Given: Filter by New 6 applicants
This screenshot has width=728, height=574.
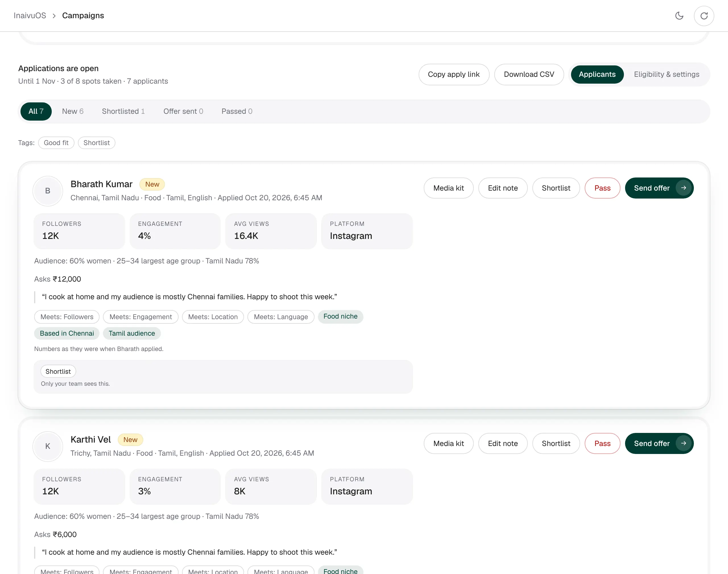Looking at the screenshot, I should point(73,111).
